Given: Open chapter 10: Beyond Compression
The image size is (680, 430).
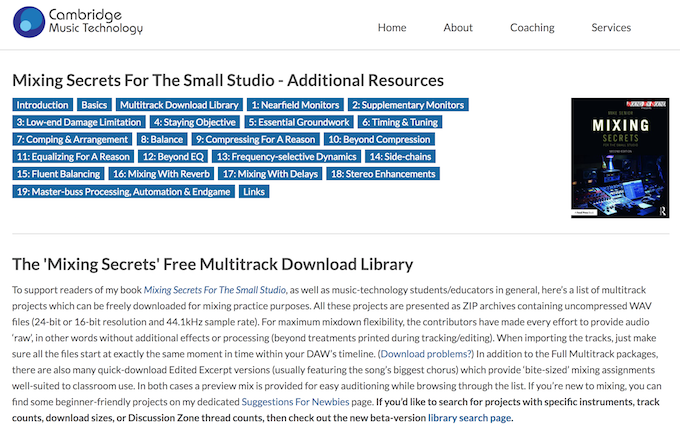Looking at the screenshot, I should click(x=379, y=140).
